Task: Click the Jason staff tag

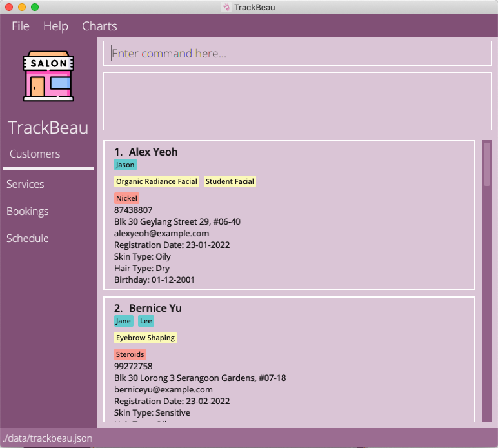Action: click(125, 165)
